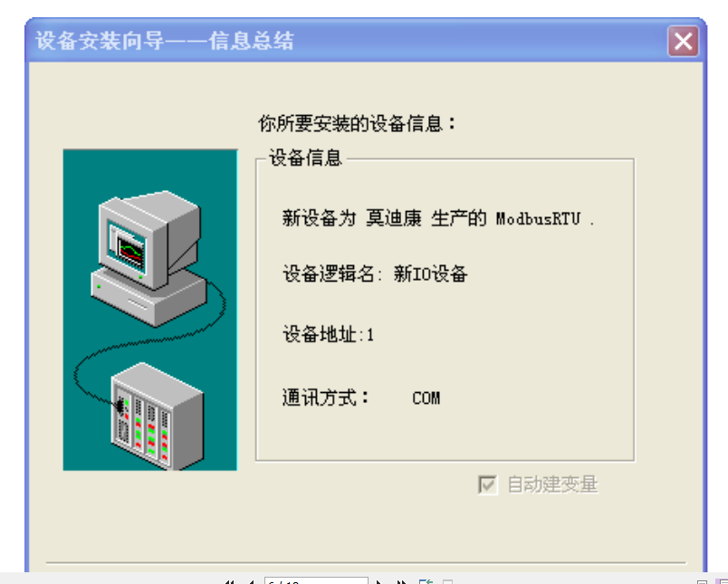
Task: Click the page number field at bottom
Action: 316,580
